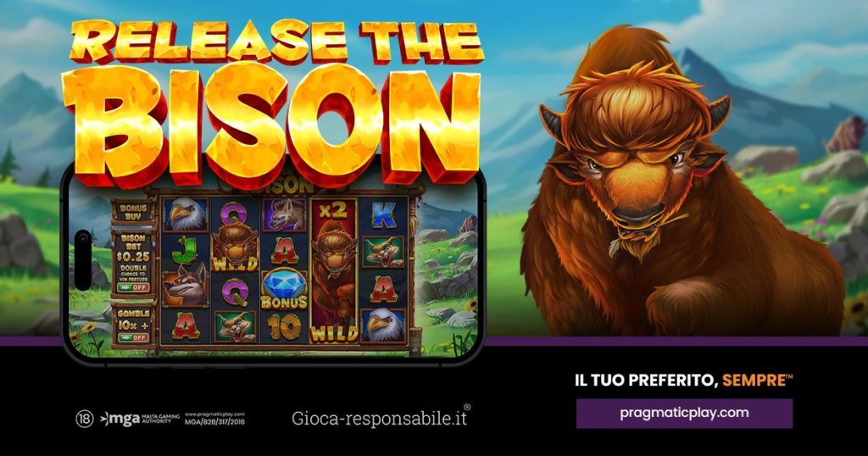
Task: Open the Bonus Buy panel
Action: pyautogui.click(x=133, y=212)
